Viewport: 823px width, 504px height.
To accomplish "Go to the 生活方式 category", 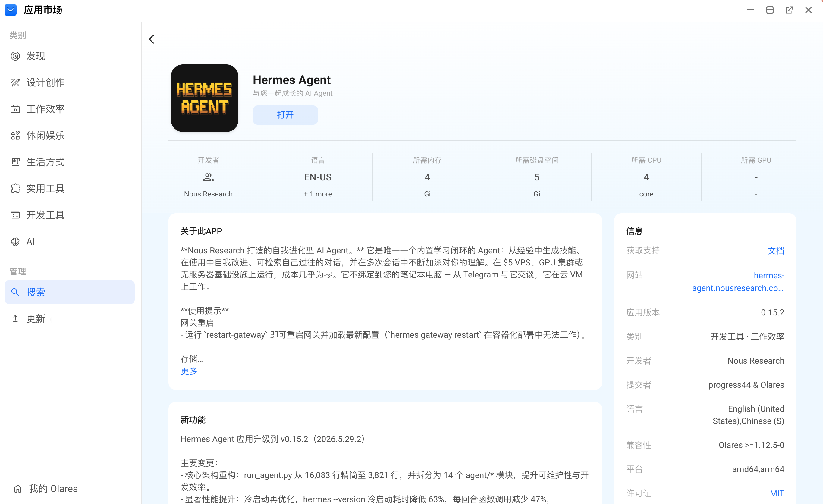I will click(x=70, y=162).
